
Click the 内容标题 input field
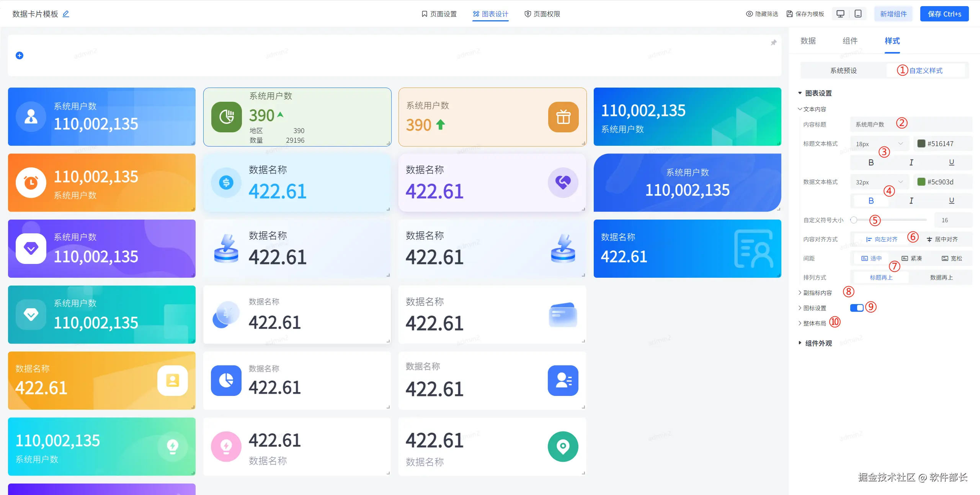(911, 125)
